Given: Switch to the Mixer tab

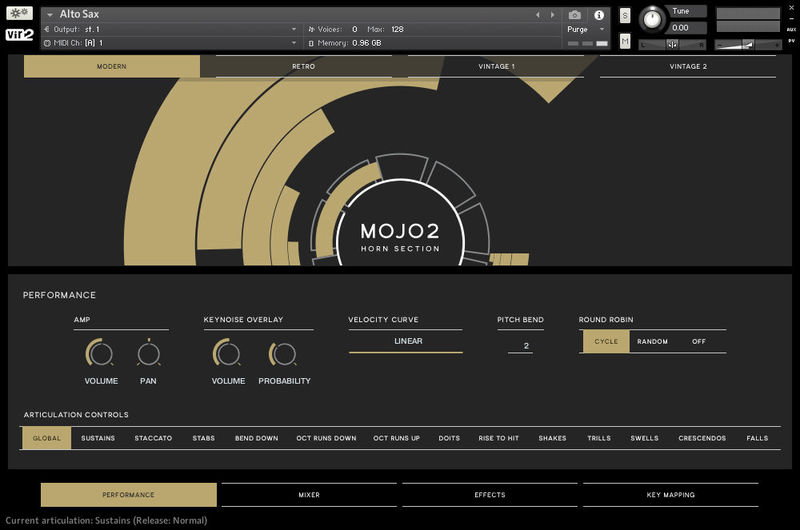Looking at the screenshot, I should point(309,495).
